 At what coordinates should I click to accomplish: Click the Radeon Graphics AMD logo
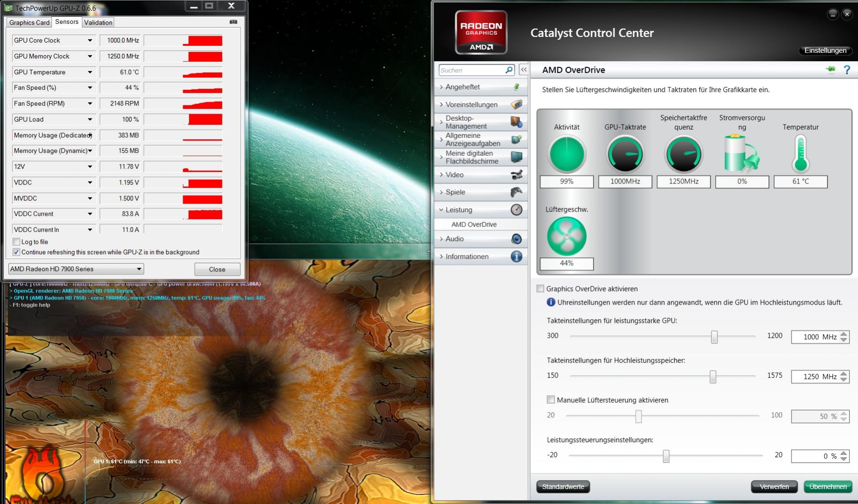point(481,32)
